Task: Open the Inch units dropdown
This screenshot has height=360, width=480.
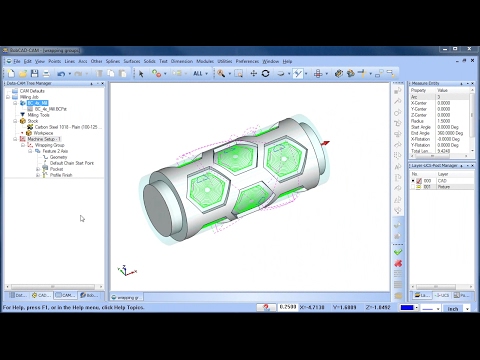Action: click(x=467, y=309)
